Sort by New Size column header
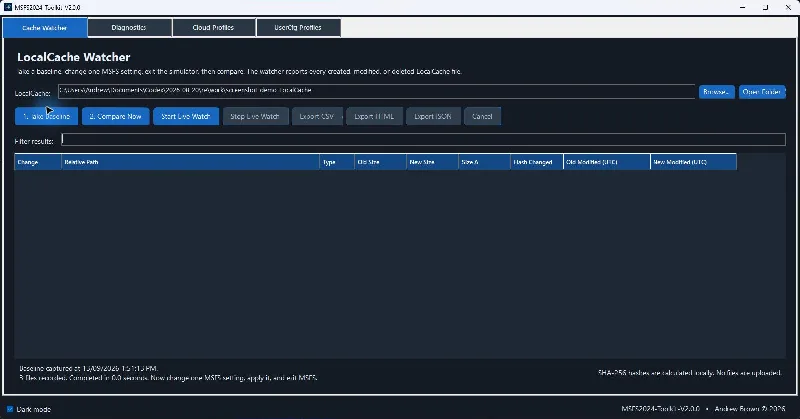Screen dimensions: 800x419 tap(432, 162)
